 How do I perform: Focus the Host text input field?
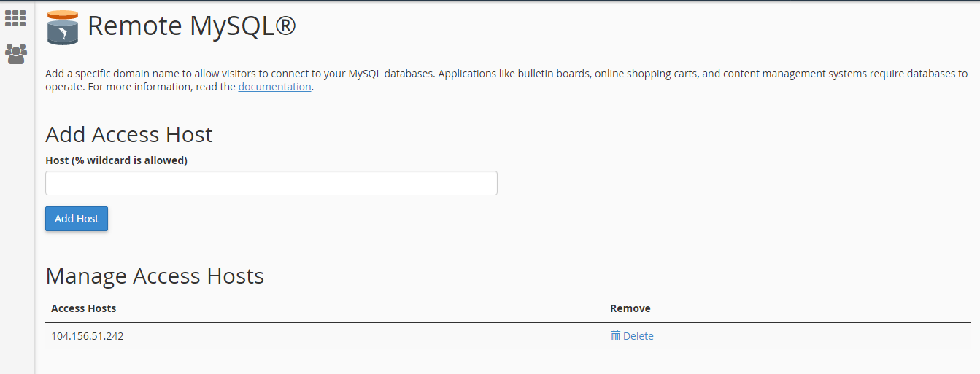coord(271,183)
